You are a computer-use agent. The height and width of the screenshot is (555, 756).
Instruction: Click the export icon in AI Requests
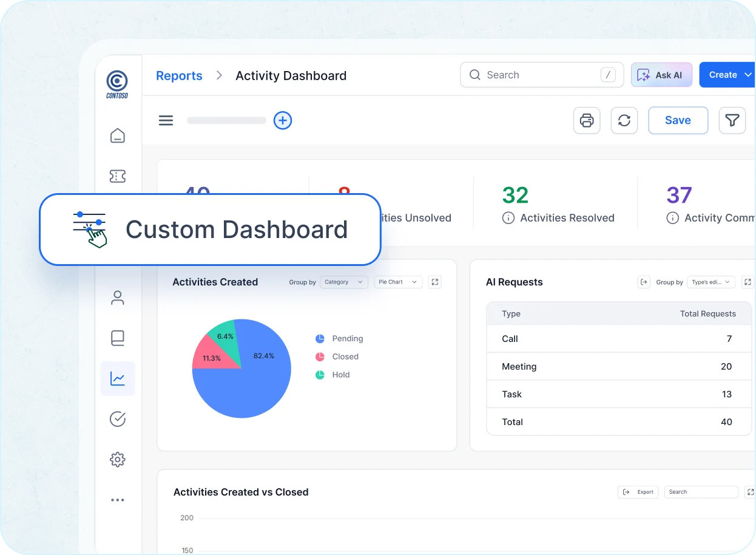644,282
